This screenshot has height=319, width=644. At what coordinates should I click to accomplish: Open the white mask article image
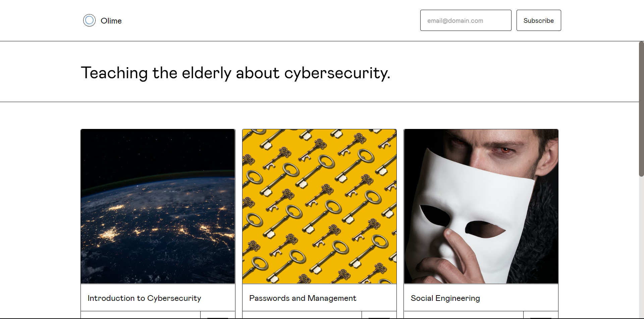click(x=481, y=207)
